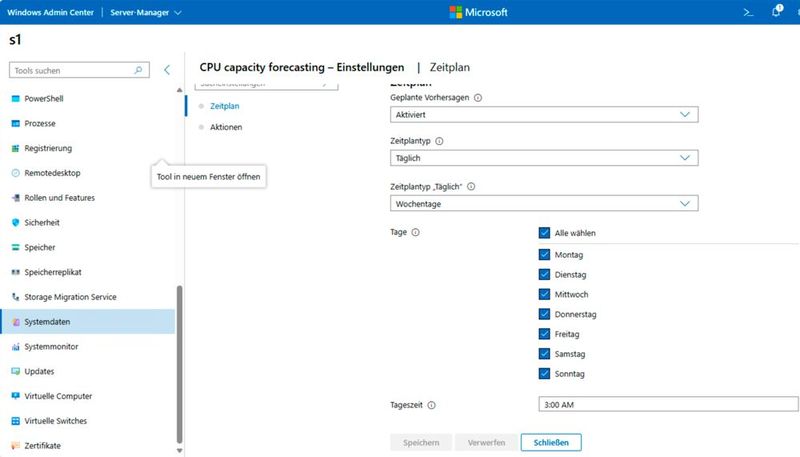Click the Updates icon

pos(15,371)
